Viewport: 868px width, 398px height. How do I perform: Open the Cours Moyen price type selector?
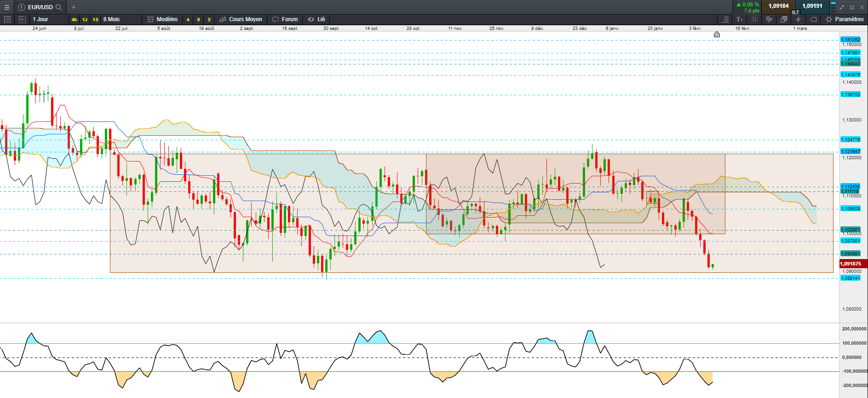coord(241,19)
